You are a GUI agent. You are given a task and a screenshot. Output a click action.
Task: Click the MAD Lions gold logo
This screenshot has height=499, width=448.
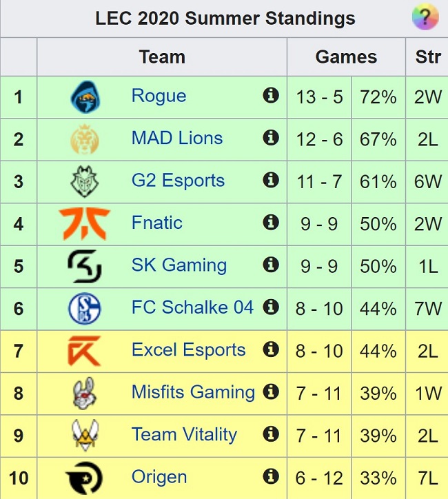(x=85, y=139)
